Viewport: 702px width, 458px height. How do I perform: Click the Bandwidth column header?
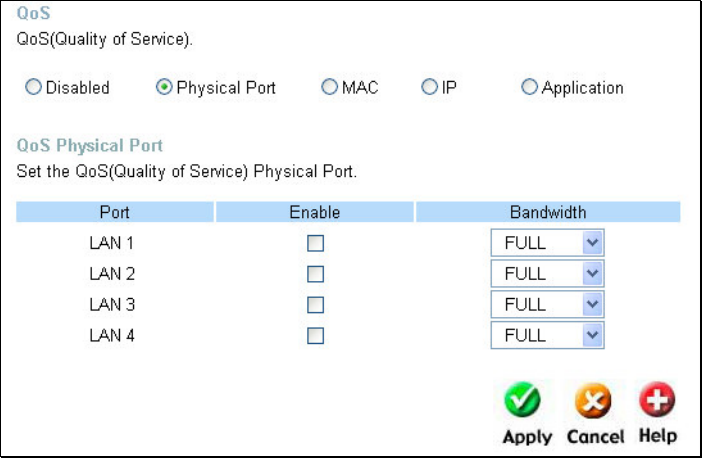tap(548, 212)
